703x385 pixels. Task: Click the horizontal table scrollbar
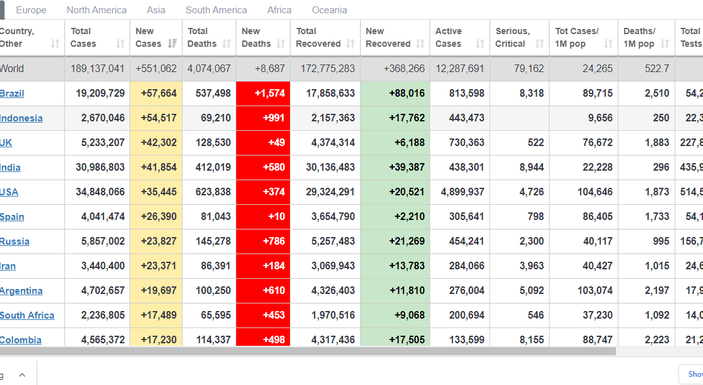pos(308,351)
